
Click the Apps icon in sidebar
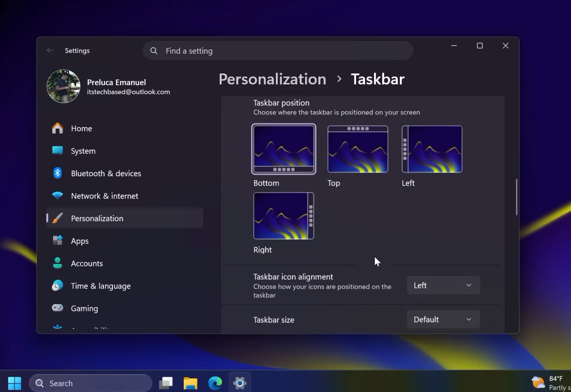(57, 240)
